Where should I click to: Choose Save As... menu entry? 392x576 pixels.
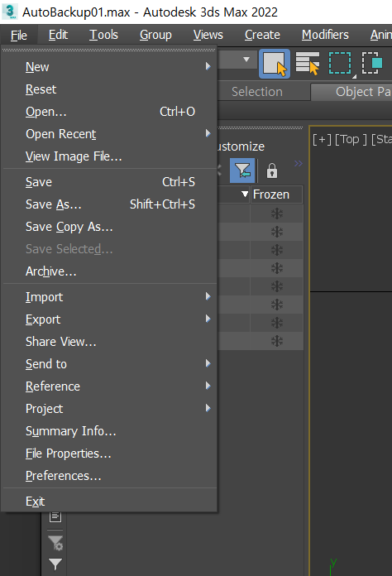tap(109, 204)
